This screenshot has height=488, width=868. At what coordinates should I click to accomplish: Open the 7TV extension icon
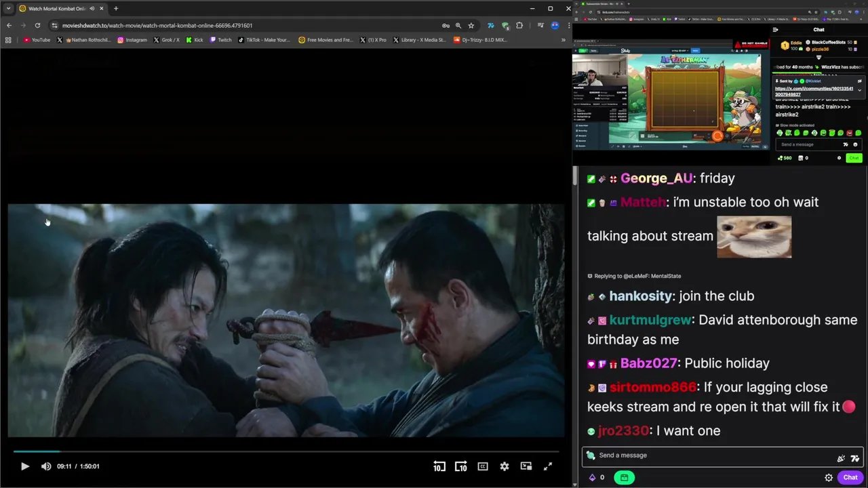pyautogui.click(x=490, y=25)
